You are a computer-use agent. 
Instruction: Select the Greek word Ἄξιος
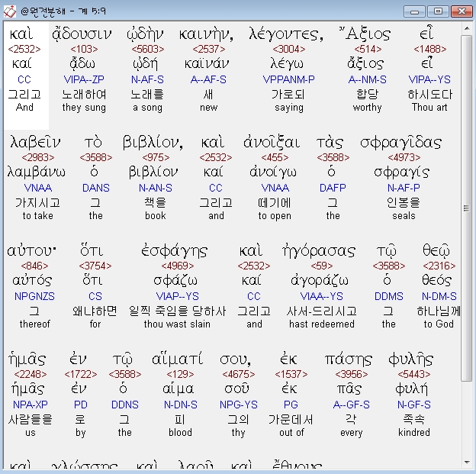[x=365, y=34]
